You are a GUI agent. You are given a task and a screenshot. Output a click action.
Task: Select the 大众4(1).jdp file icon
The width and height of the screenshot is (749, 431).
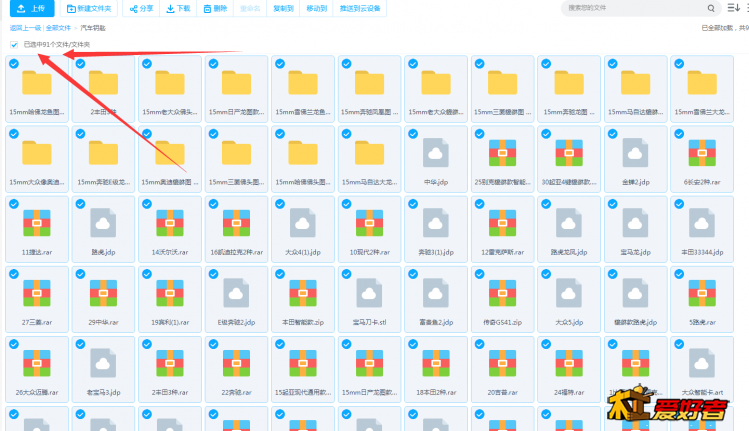(x=303, y=223)
